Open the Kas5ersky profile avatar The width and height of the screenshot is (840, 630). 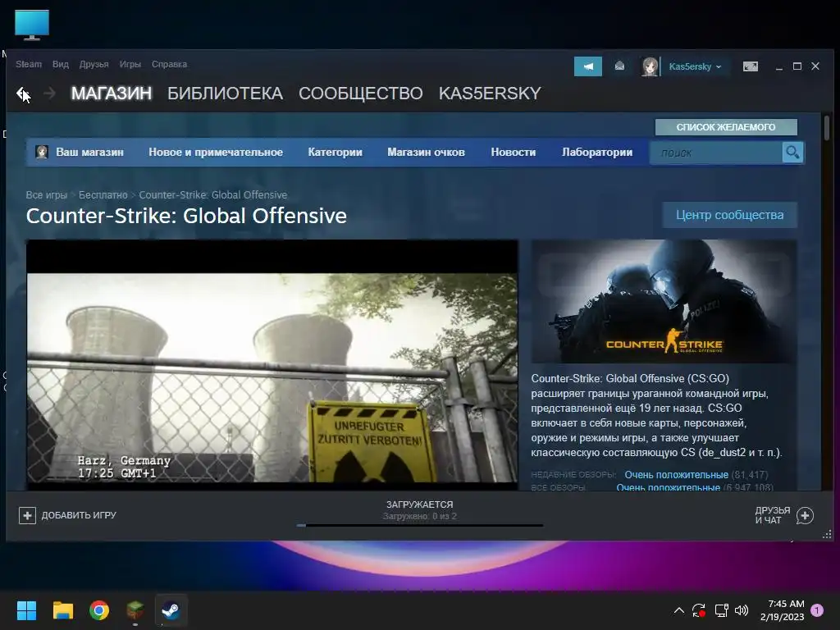pyautogui.click(x=650, y=66)
